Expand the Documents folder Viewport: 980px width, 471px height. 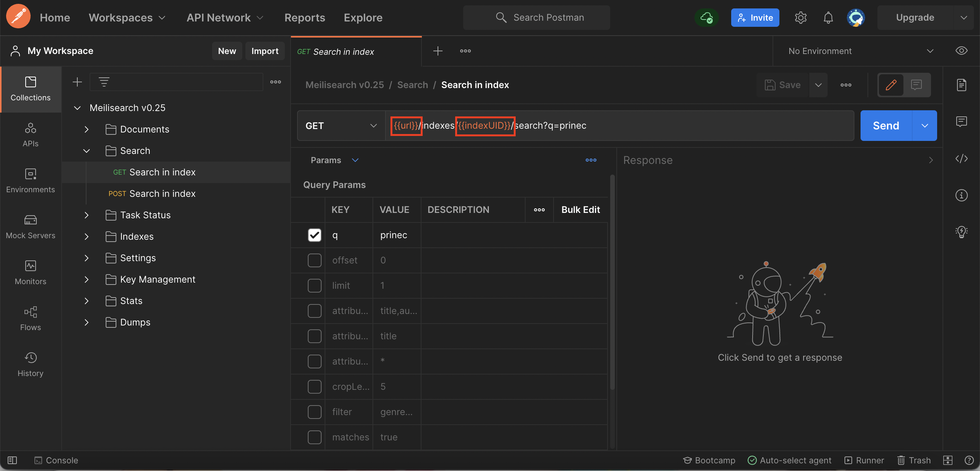click(x=87, y=129)
